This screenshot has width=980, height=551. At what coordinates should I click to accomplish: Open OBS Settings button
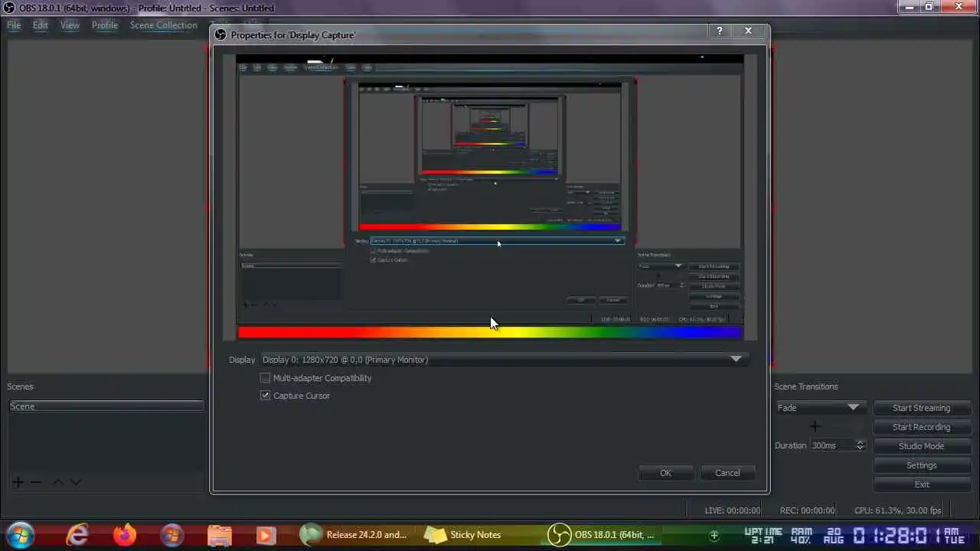point(921,465)
